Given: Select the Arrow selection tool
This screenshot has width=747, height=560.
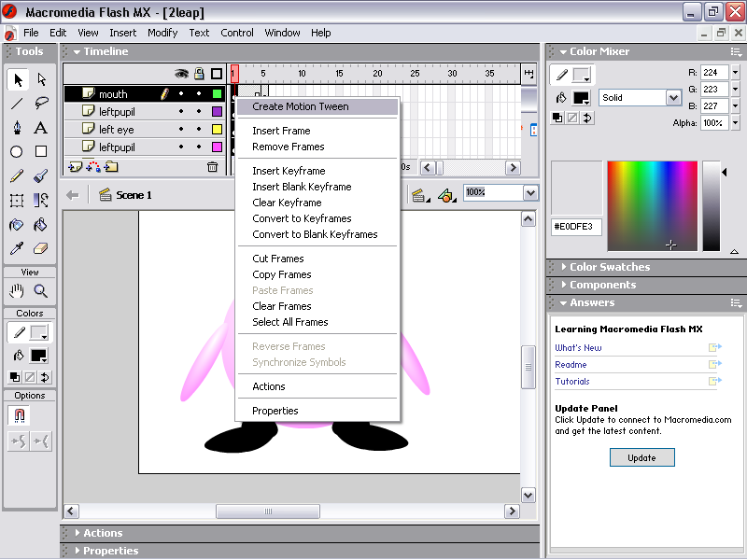Looking at the screenshot, I should [17, 80].
